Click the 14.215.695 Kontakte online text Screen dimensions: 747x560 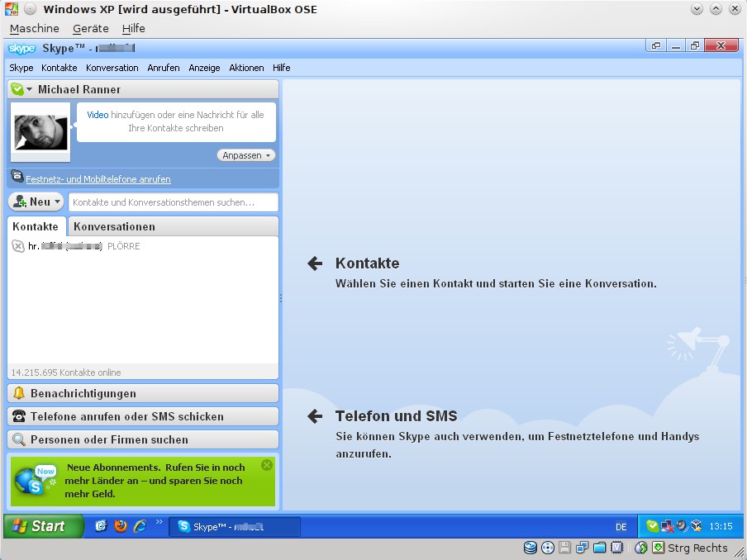(66, 373)
